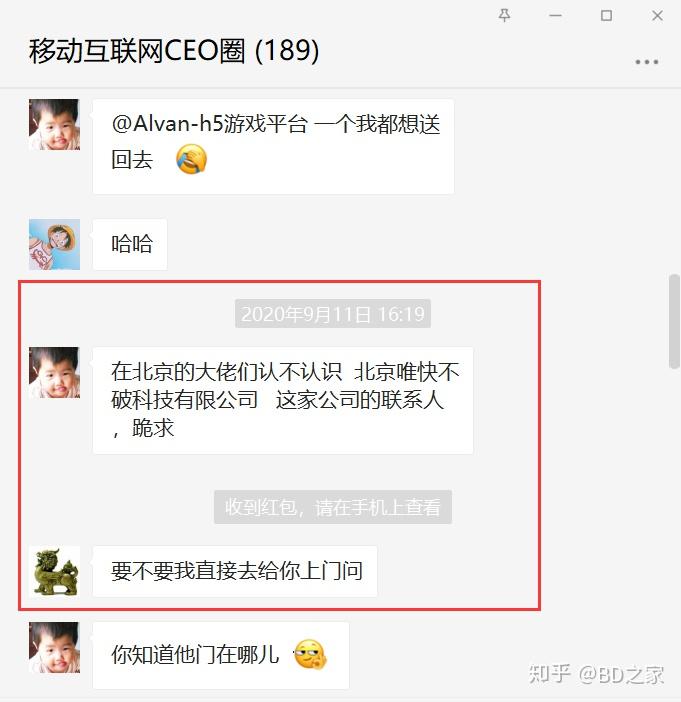Click the 2020年9月11日 16:19 timestamp label

pyautogui.click(x=333, y=313)
